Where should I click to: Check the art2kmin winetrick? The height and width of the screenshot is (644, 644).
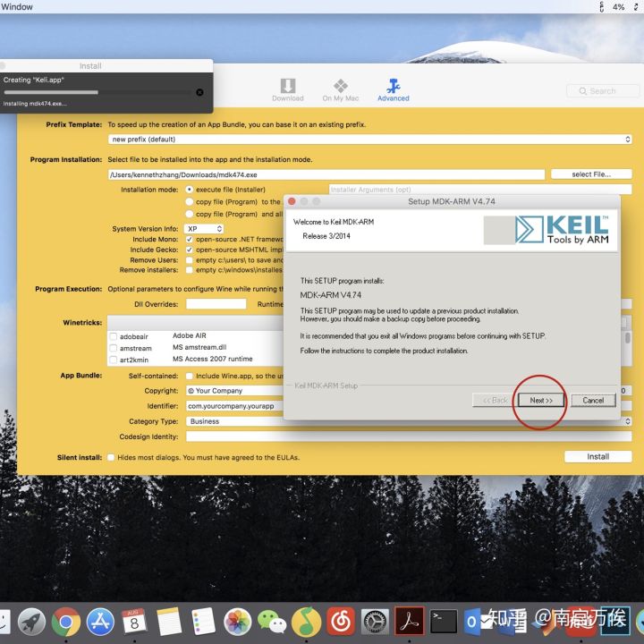pyautogui.click(x=114, y=360)
